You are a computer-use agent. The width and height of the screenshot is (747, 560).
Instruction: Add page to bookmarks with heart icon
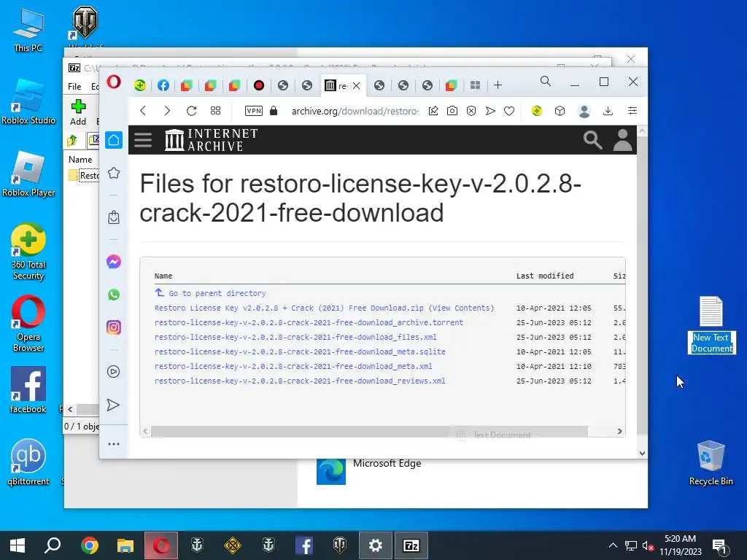point(509,111)
